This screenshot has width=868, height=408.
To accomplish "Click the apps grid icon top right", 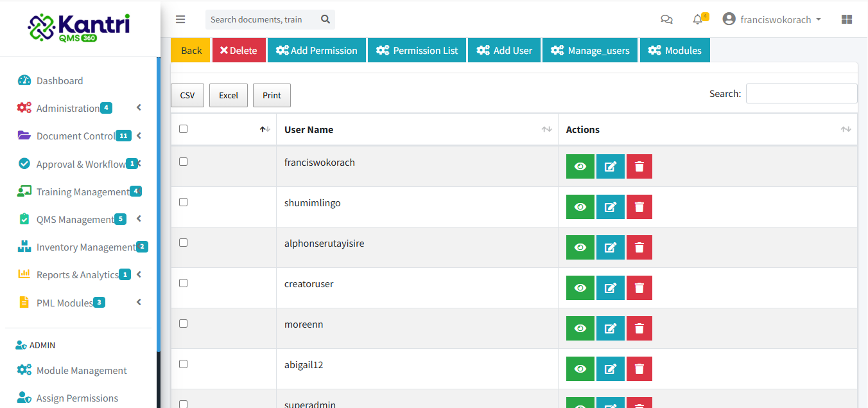I will (x=846, y=19).
